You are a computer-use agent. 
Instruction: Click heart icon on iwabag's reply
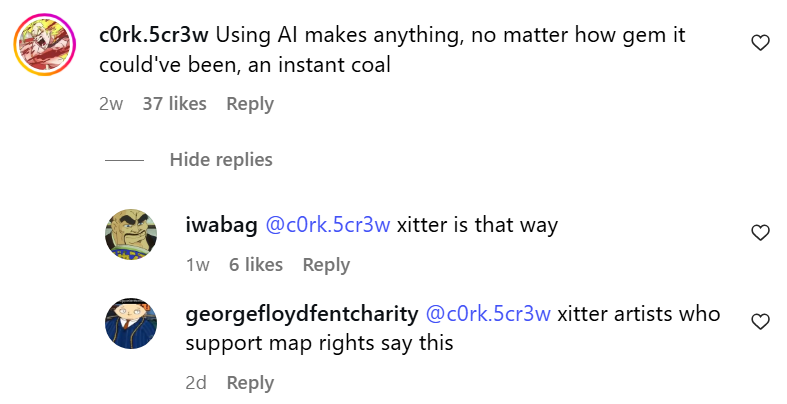760,233
